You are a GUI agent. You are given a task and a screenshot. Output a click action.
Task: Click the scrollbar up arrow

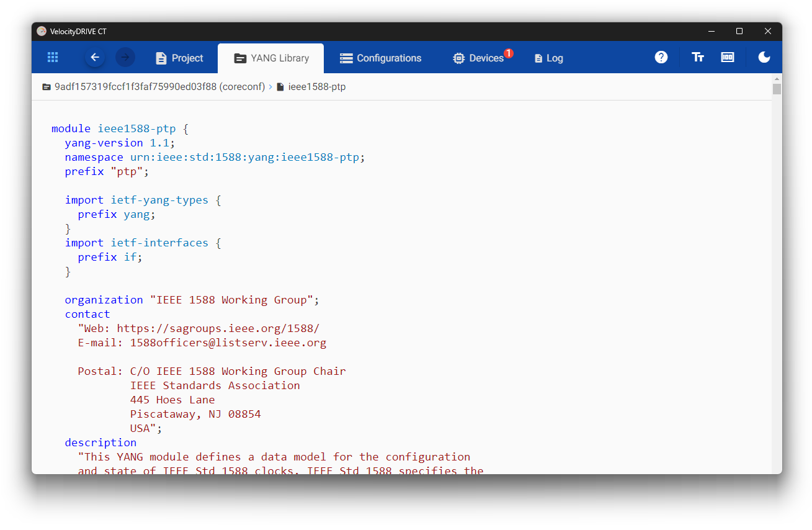point(777,79)
